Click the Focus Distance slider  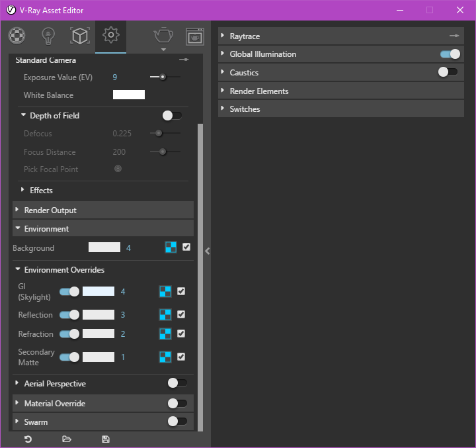point(165,152)
